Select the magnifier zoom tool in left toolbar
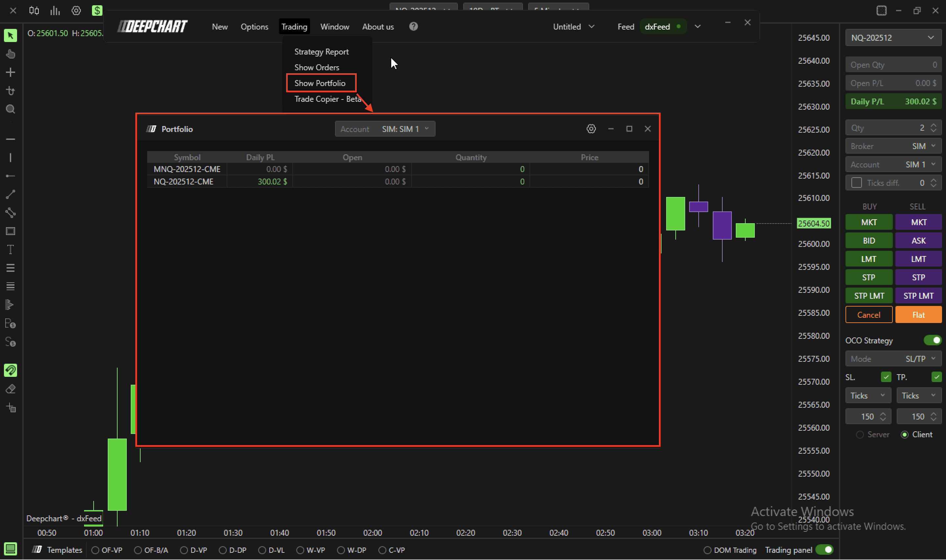This screenshot has height=560, width=946. [x=11, y=109]
